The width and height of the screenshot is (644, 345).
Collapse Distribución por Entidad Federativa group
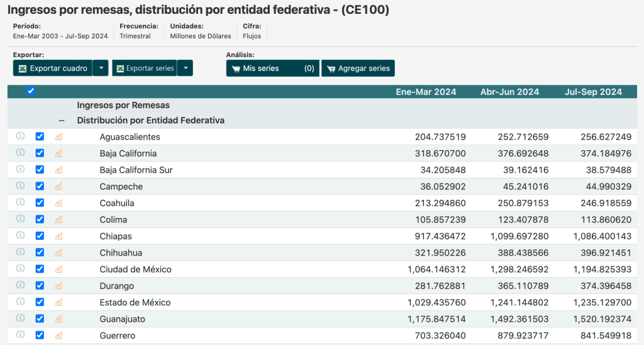[x=62, y=121]
